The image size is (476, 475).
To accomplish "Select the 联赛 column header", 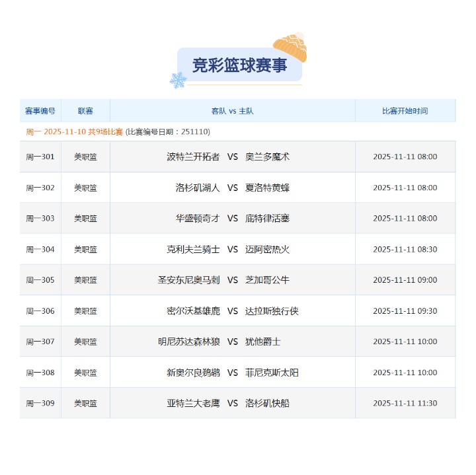I will coord(85,111).
